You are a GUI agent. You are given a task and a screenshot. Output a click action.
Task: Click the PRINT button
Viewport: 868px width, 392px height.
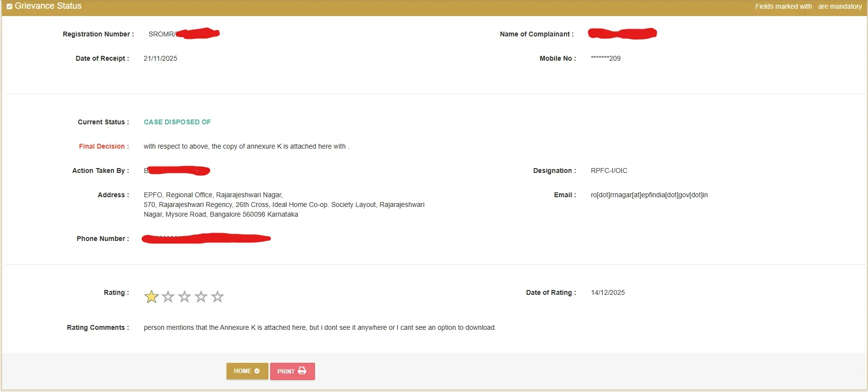click(292, 371)
